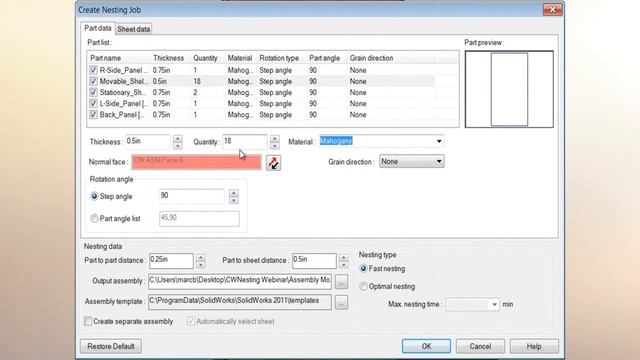Screen dimensions: 640x360
Task: Click the Normal face selection field
Action: pos(196,162)
